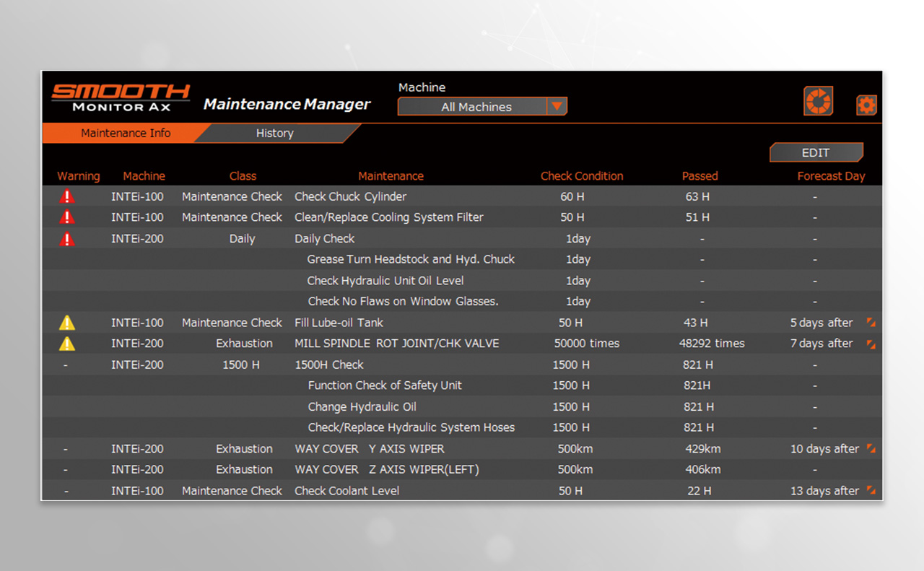Open the calendar icon beside 5 days after

click(x=871, y=323)
